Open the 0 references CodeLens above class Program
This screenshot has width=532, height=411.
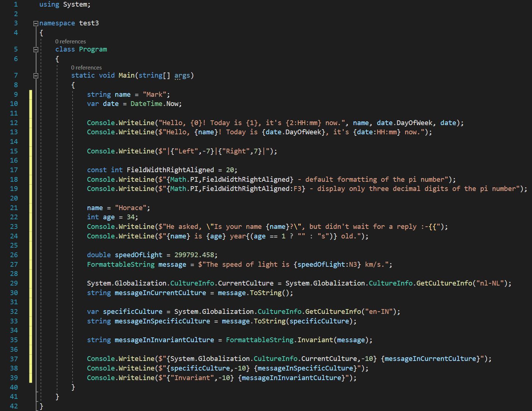[71, 41]
